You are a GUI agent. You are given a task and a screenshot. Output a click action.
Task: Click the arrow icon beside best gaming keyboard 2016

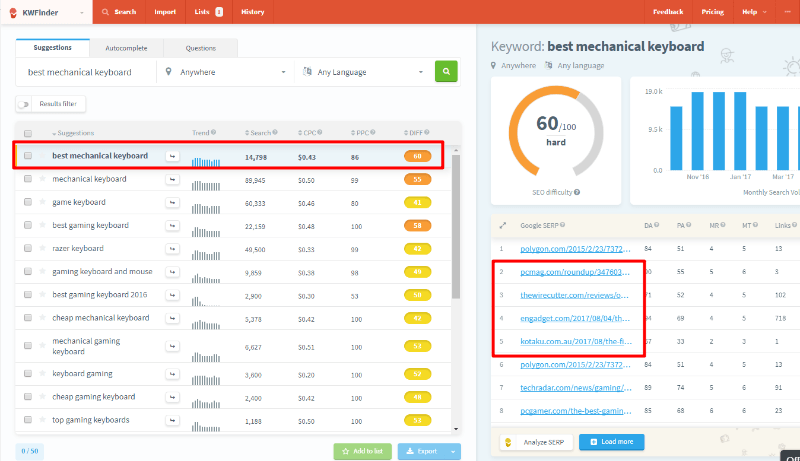click(172, 295)
